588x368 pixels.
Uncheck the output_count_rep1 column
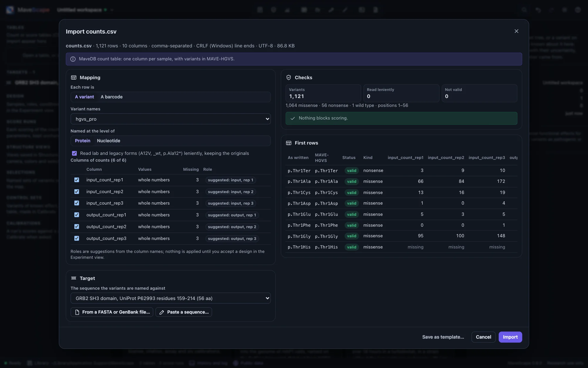77,215
